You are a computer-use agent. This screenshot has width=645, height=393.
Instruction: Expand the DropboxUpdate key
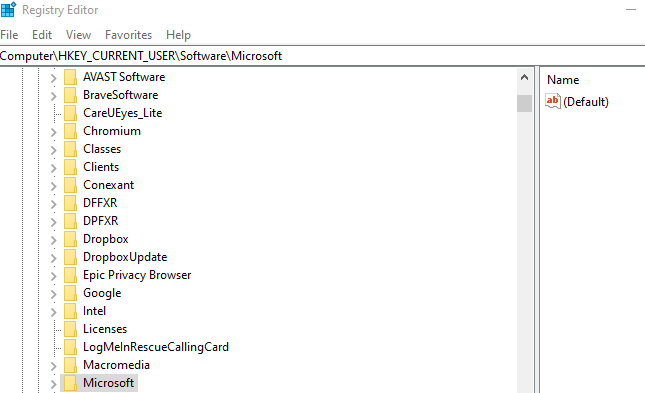click(x=53, y=258)
